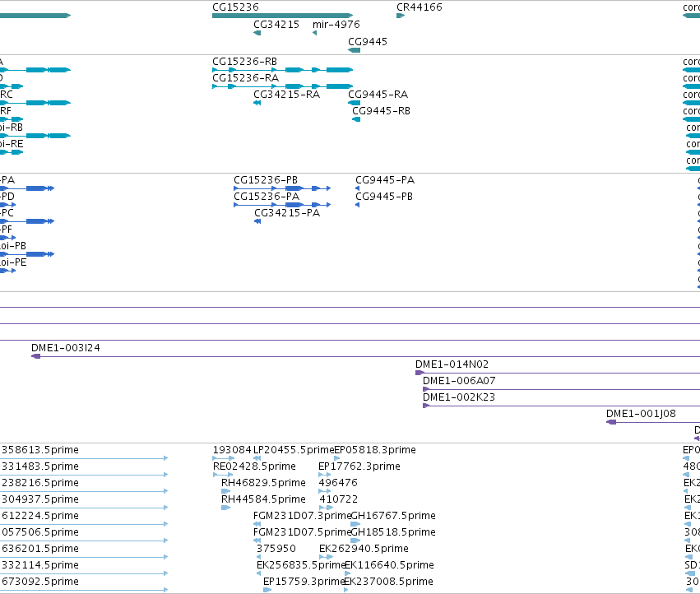
Task: Select transcript CG34215-RA label
Action: (286, 95)
